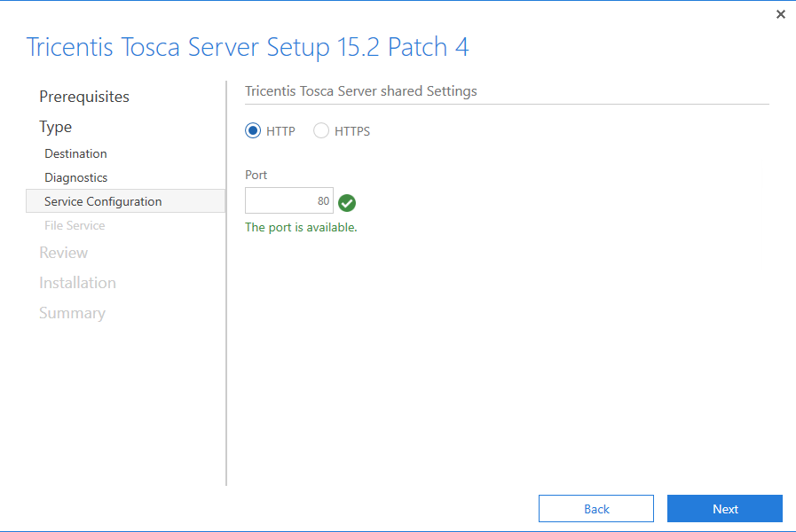Click into the Port number field

coord(289,201)
